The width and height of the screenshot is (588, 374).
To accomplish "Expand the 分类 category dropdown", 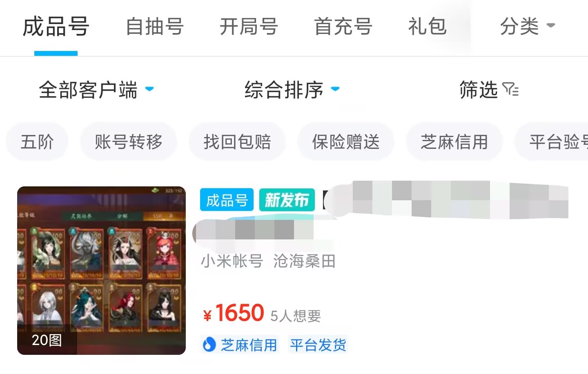I will 527,27.
